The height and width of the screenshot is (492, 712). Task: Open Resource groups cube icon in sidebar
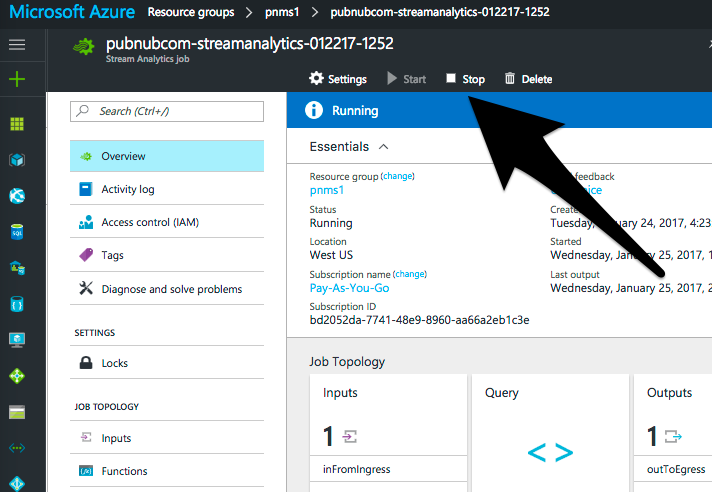[x=17, y=160]
